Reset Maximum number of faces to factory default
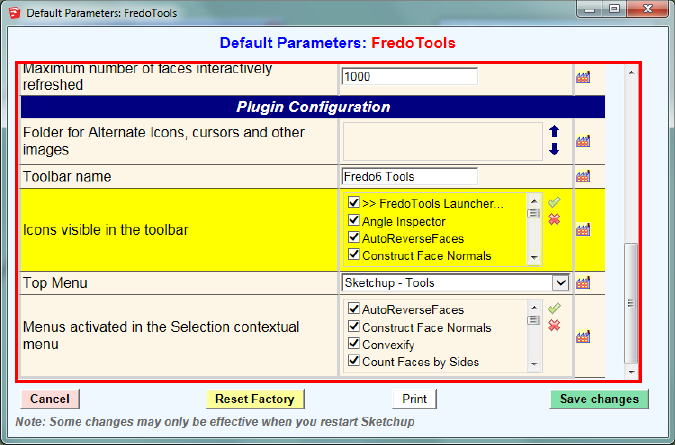Viewport: 675px width, 445px height. pyautogui.click(x=583, y=77)
